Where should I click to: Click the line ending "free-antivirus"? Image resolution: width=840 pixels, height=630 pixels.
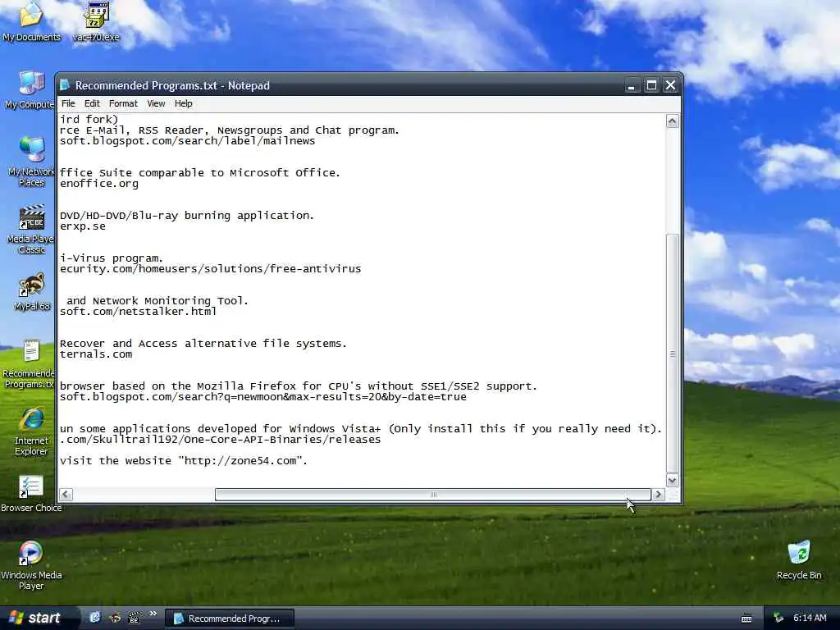point(211,268)
